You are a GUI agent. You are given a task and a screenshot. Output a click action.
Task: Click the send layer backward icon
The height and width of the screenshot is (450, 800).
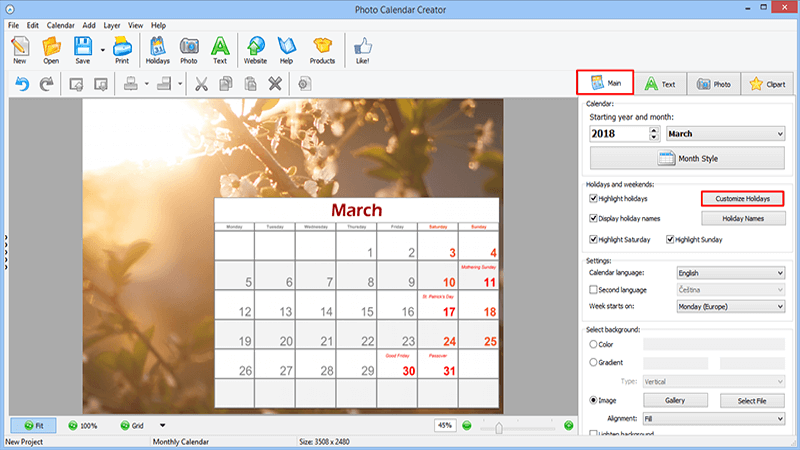[101, 84]
